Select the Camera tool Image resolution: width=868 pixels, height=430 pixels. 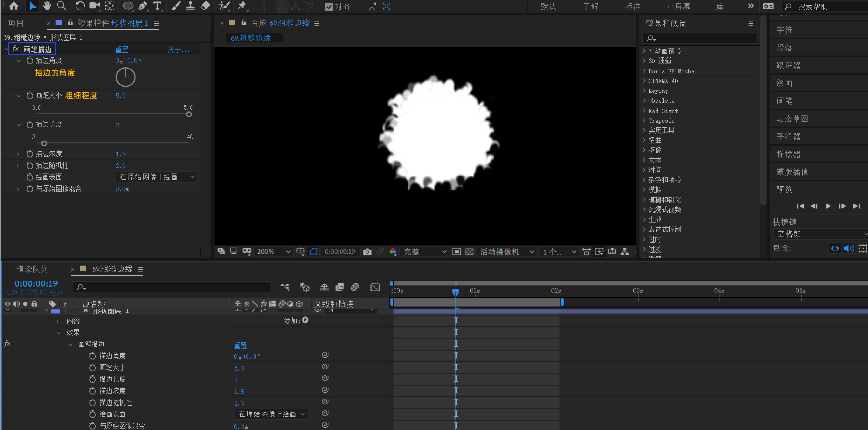point(95,6)
